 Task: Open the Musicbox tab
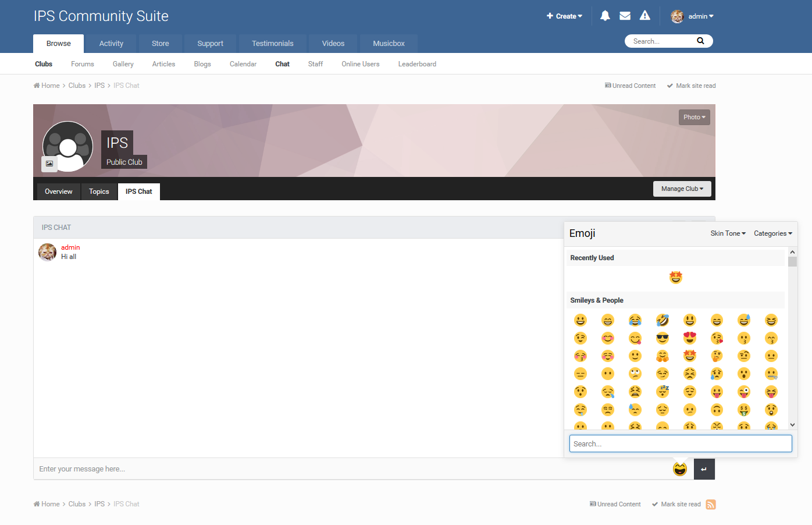389,44
